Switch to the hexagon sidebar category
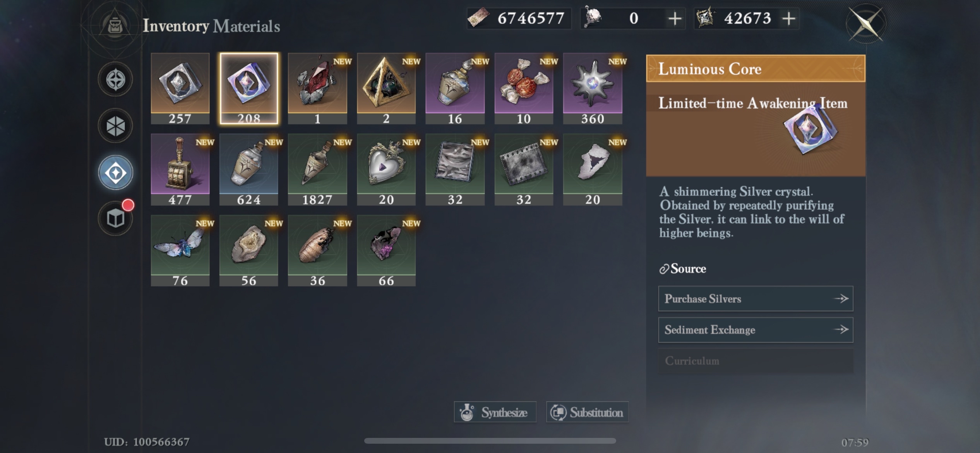This screenshot has width=980, height=453. [x=115, y=126]
